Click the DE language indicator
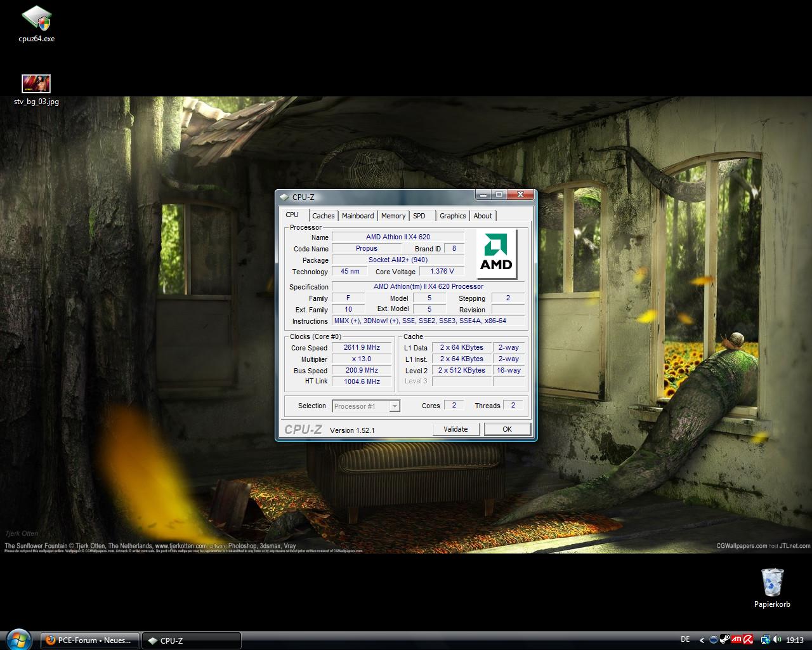 tap(685, 640)
